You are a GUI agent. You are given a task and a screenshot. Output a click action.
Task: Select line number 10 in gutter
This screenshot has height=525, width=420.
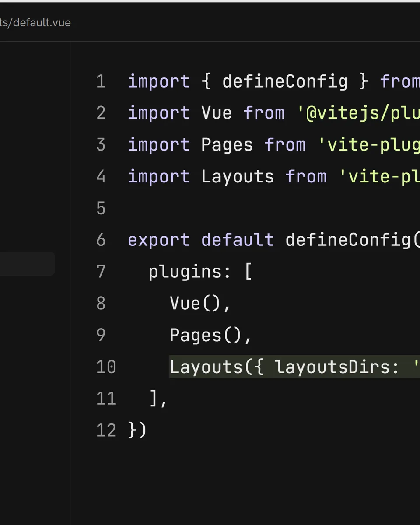[106, 367]
